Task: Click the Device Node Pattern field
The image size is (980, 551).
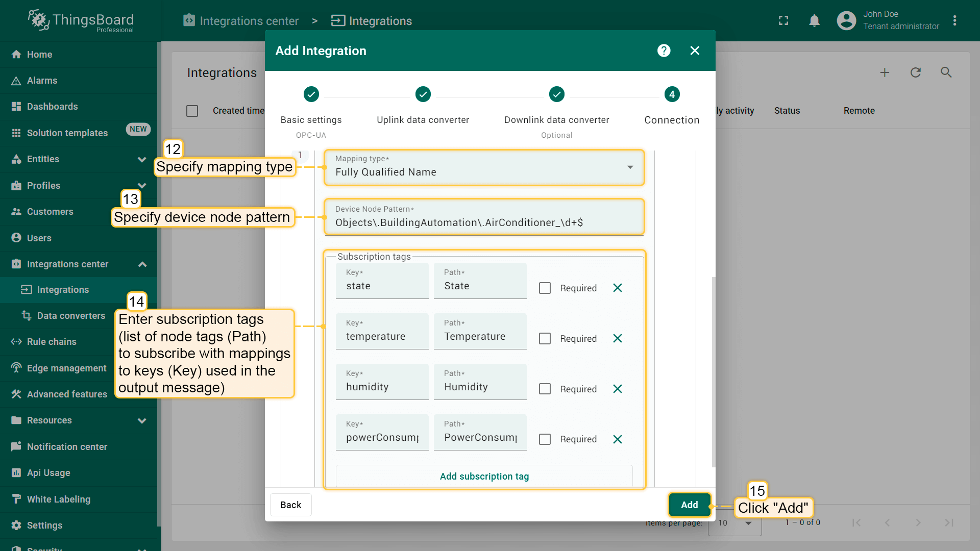Action: point(483,222)
